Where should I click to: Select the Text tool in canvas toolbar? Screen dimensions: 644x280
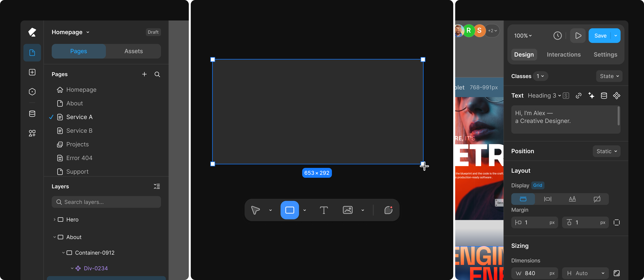tap(324, 210)
